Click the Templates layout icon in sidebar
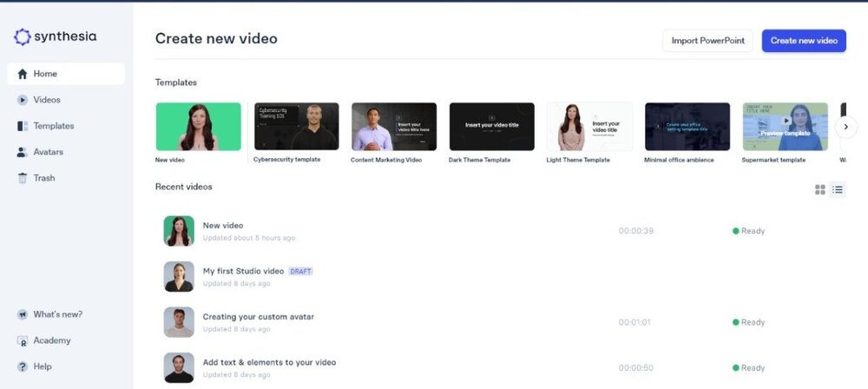 click(23, 126)
